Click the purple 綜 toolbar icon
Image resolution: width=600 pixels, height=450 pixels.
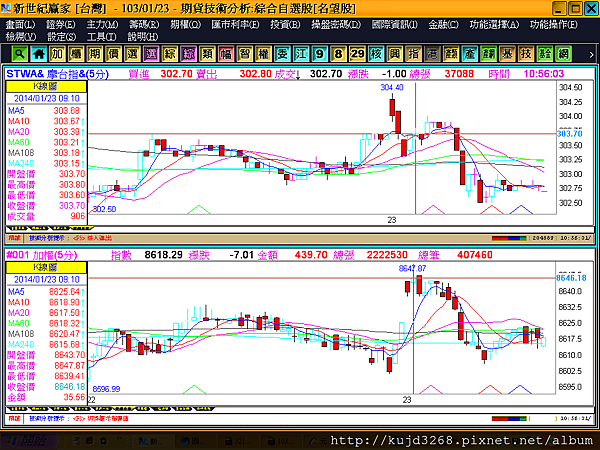[x=188, y=54]
